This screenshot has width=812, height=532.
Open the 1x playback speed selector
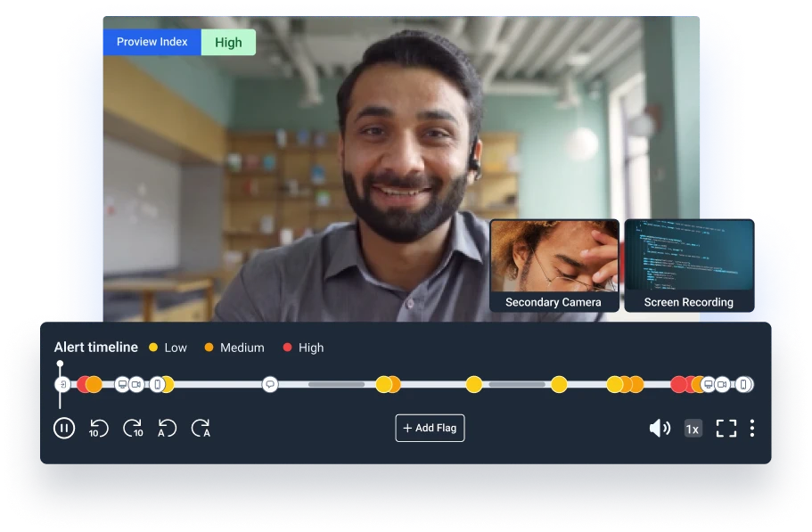tap(692, 428)
